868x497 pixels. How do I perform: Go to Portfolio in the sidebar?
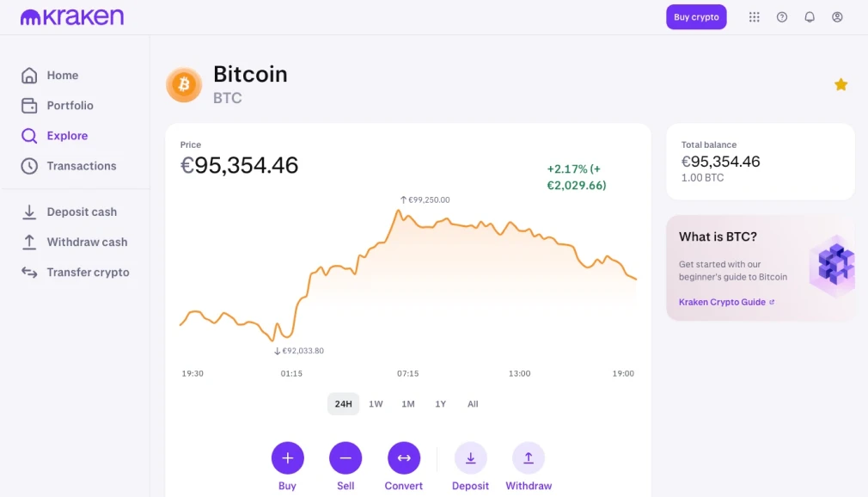[70, 106]
